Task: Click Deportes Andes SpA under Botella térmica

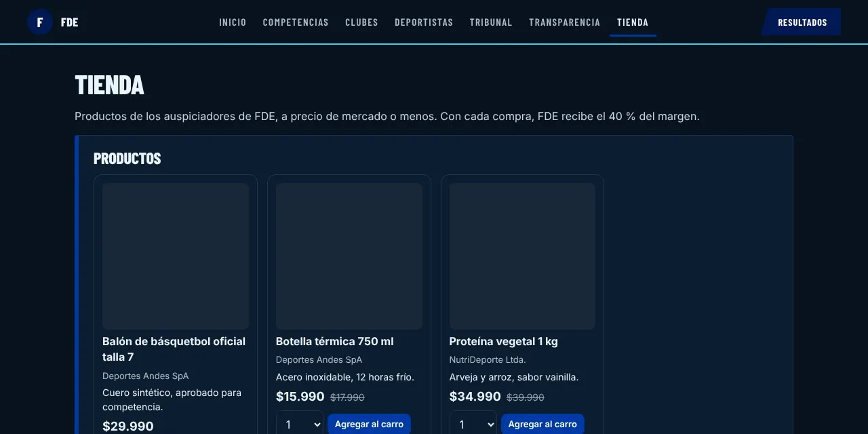Action: pos(319,359)
